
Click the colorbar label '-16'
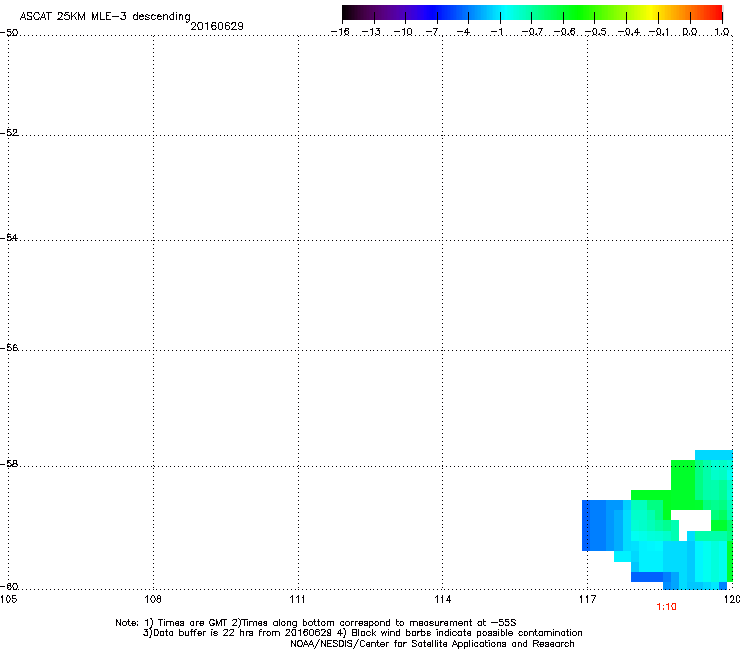[x=340, y=32]
